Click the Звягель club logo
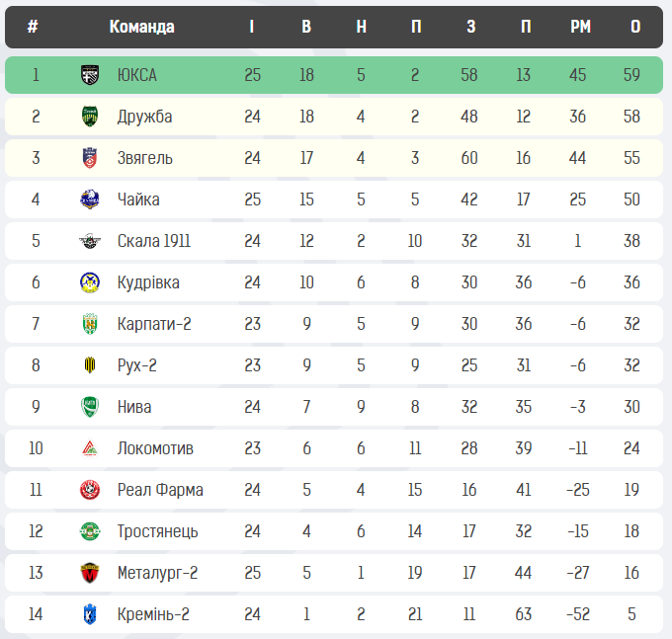 (x=90, y=158)
